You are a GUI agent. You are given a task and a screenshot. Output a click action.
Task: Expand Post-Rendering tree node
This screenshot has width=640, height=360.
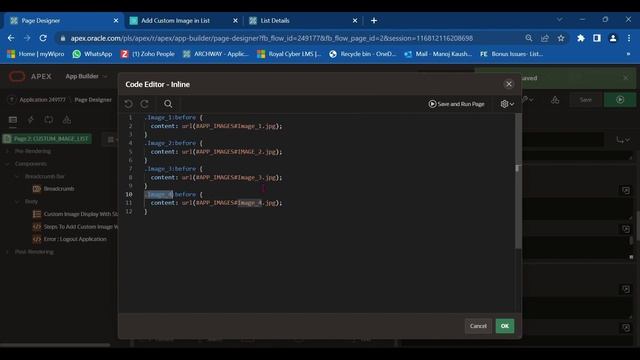7,252
